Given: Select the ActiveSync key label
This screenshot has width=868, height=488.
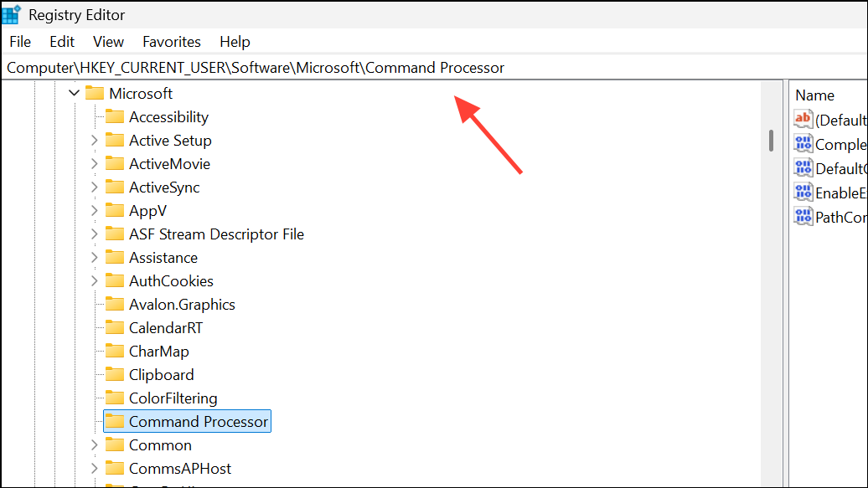Looking at the screenshot, I should point(164,187).
